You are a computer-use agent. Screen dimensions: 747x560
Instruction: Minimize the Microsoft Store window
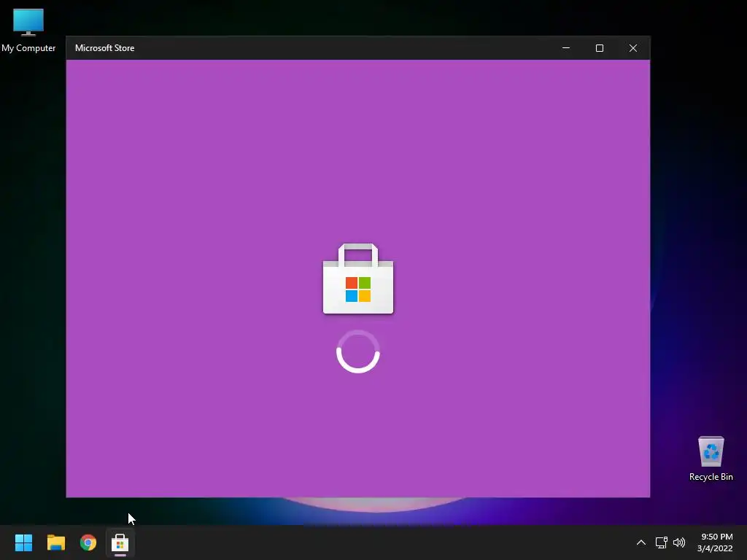(x=566, y=48)
